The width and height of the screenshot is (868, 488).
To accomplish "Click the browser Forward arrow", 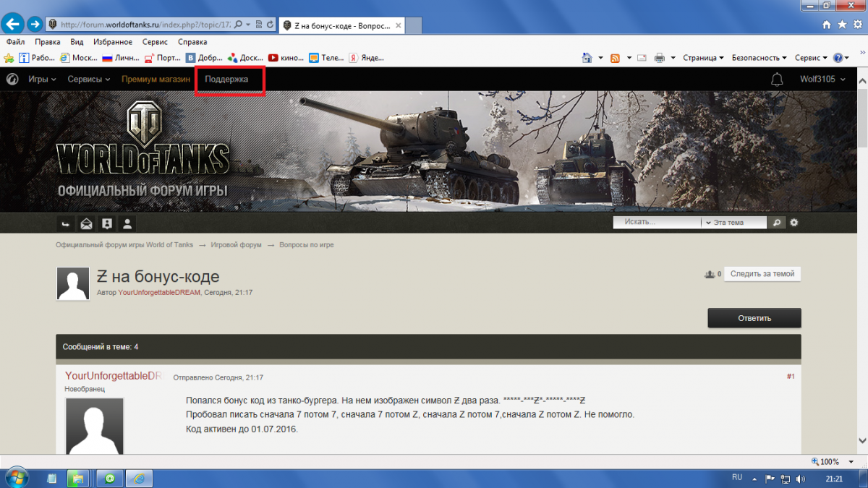I will tap(34, 25).
